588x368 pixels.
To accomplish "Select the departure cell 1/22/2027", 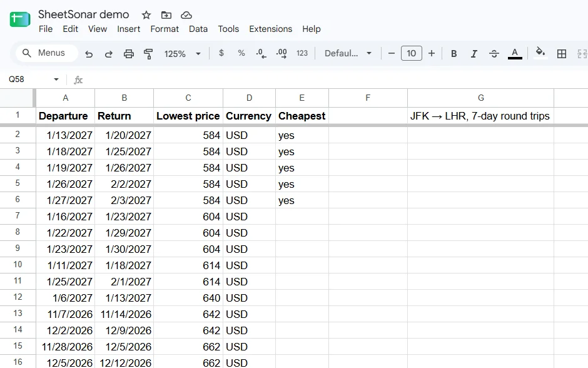I will tap(65, 233).
